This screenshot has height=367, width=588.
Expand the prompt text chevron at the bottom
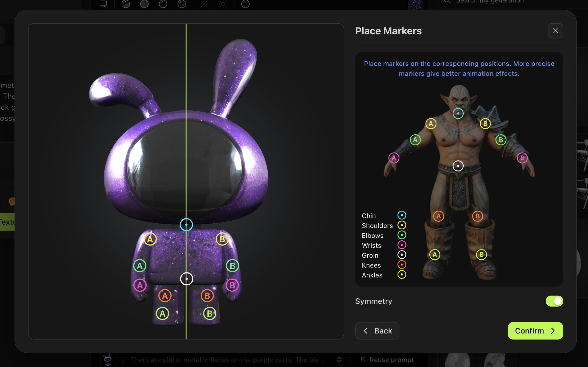point(339,360)
